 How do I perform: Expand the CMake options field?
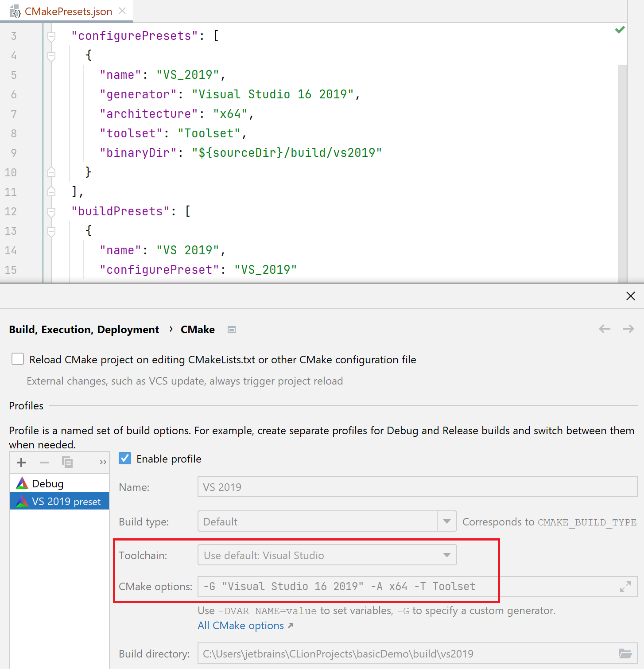625,586
